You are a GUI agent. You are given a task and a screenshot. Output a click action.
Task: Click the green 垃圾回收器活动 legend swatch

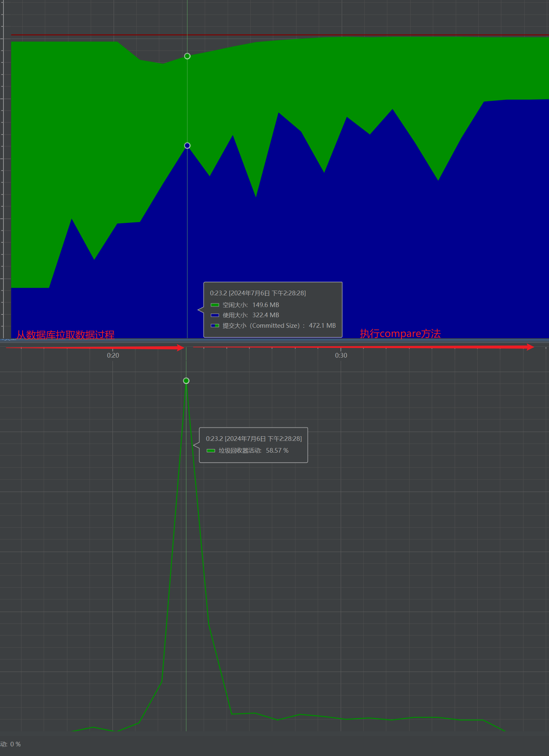pyautogui.click(x=211, y=451)
